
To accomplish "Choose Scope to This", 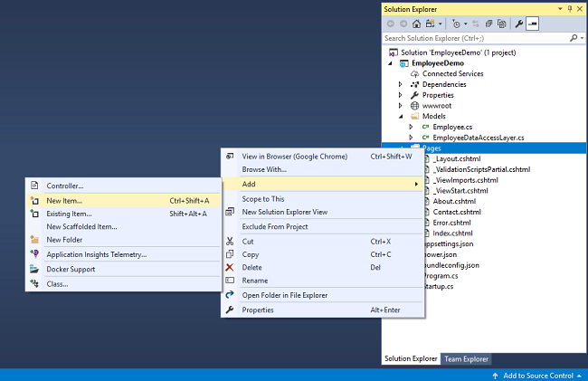I will tap(323, 199).
